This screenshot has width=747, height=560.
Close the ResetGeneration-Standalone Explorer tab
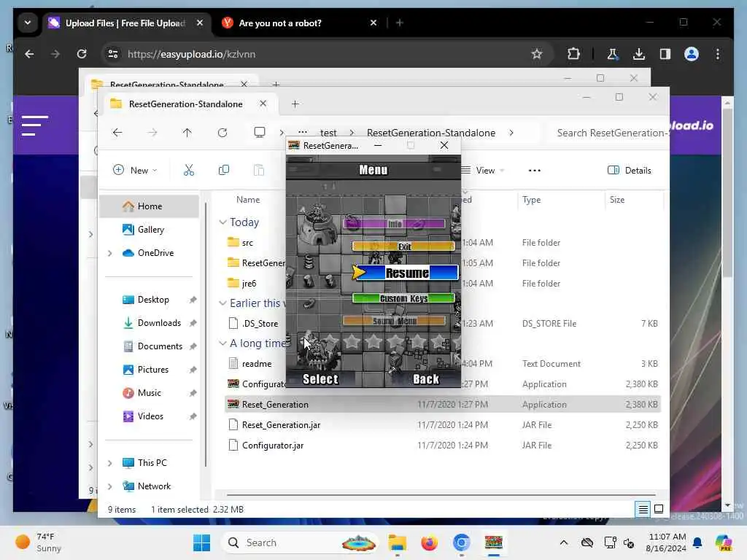[x=263, y=104]
